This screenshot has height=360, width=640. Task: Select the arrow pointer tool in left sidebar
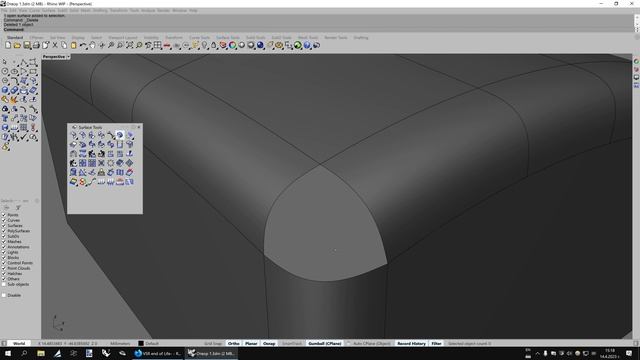(5, 62)
